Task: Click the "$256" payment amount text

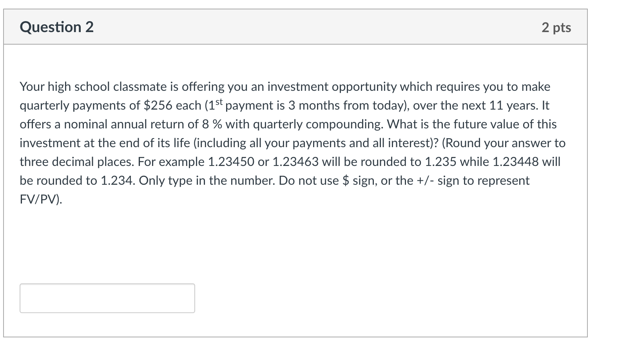Action: click(158, 106)
